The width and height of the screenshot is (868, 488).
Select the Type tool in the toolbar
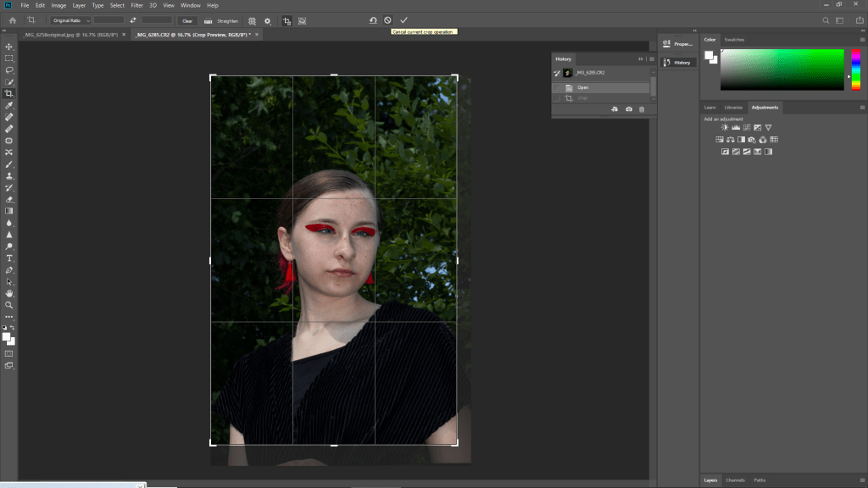coord(9,258)
